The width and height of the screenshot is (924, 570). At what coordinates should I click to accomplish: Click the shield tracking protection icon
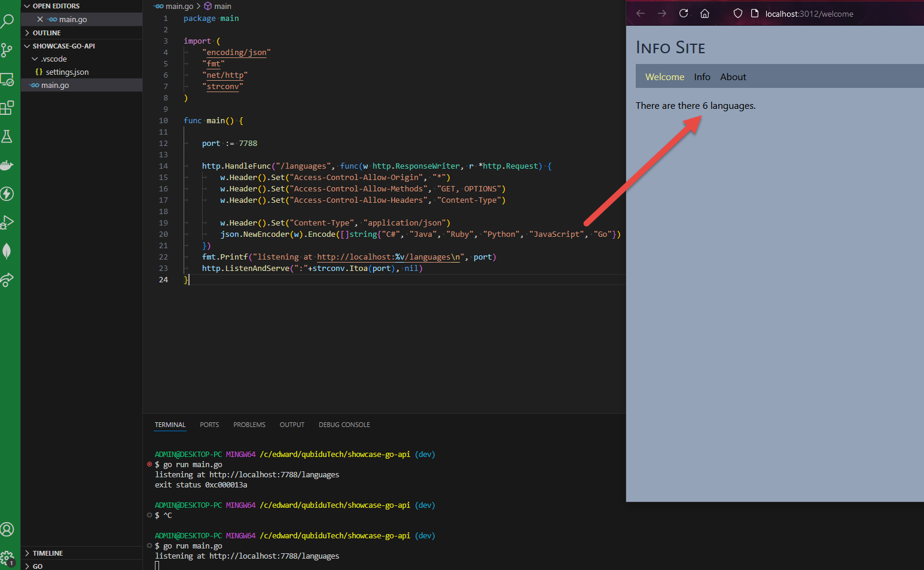pyautogui.click(x=738, y=13)
